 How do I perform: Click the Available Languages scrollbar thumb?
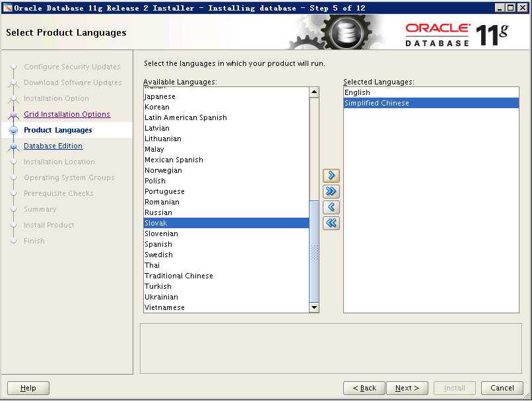pyautogui.click(x=314, y=251)
